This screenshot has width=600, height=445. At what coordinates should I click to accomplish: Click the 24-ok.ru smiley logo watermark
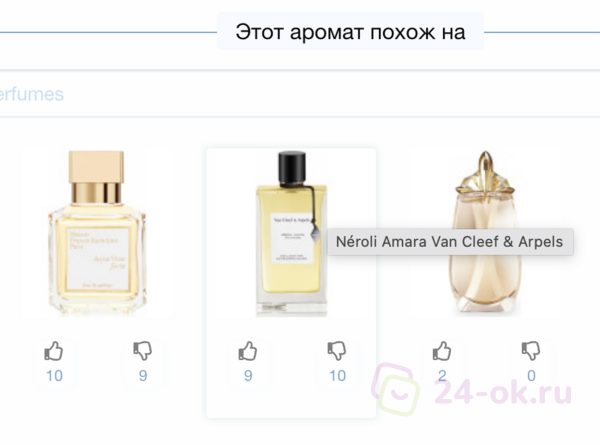395,390
